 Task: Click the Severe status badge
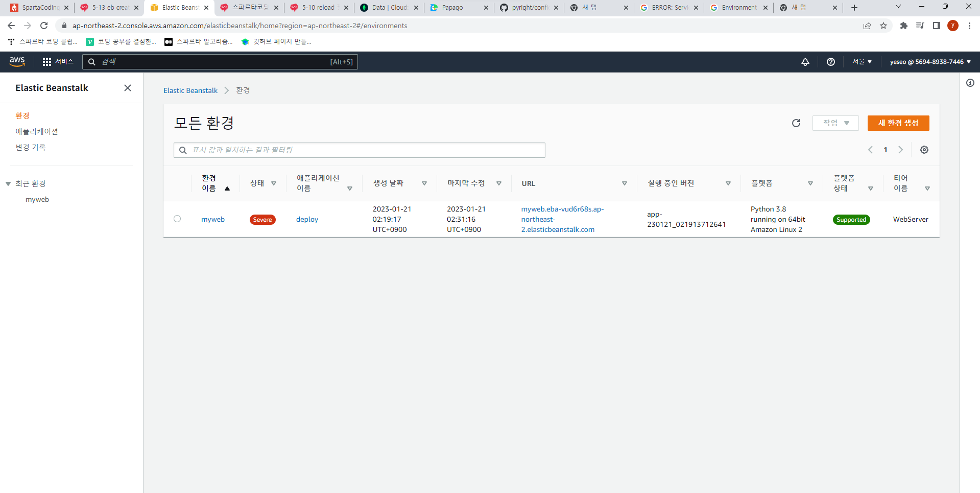coord(262,220)
